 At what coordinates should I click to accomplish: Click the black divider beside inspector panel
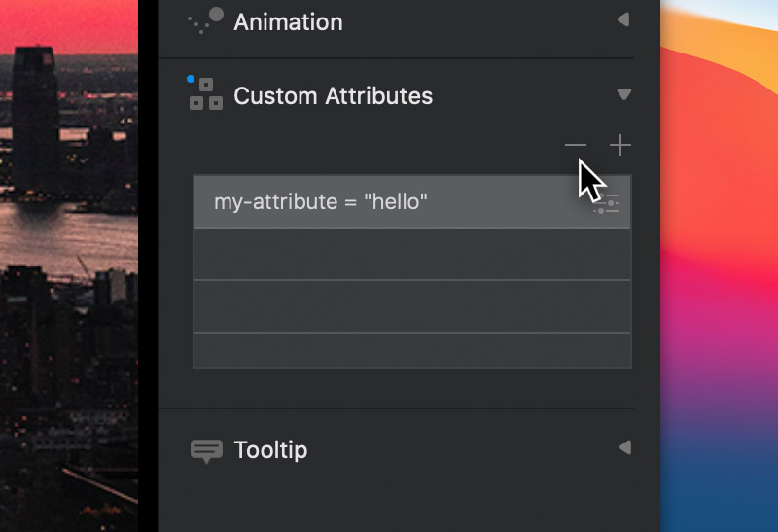click(x=149, y=266)
